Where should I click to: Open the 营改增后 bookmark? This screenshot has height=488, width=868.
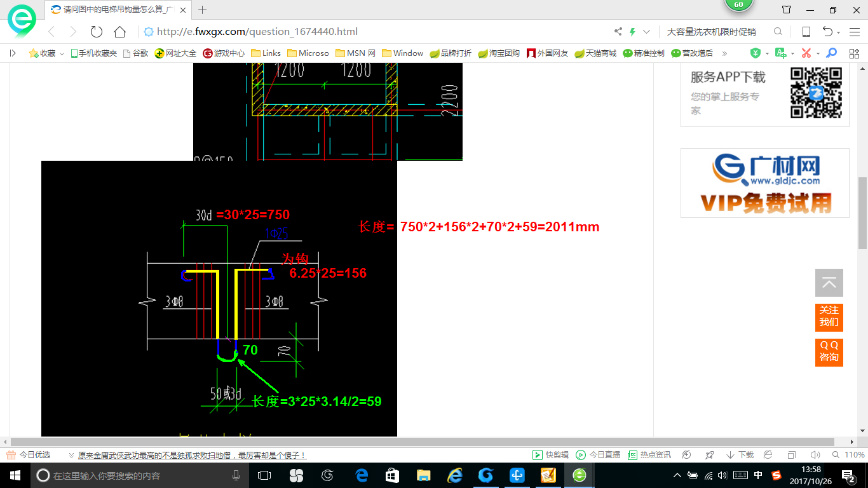point(692,53)
